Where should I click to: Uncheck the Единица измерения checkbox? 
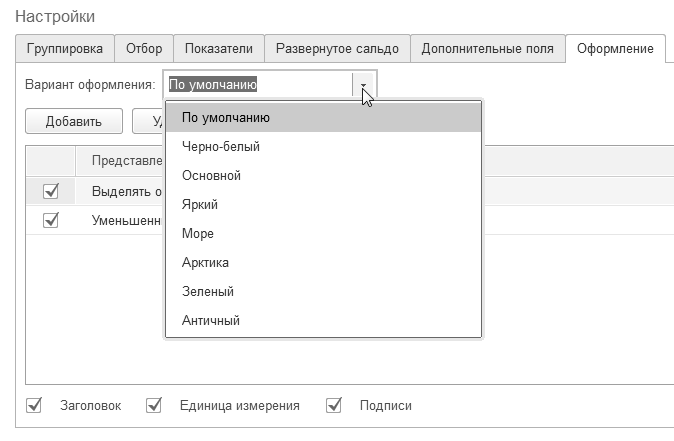[x=154, y=405]
